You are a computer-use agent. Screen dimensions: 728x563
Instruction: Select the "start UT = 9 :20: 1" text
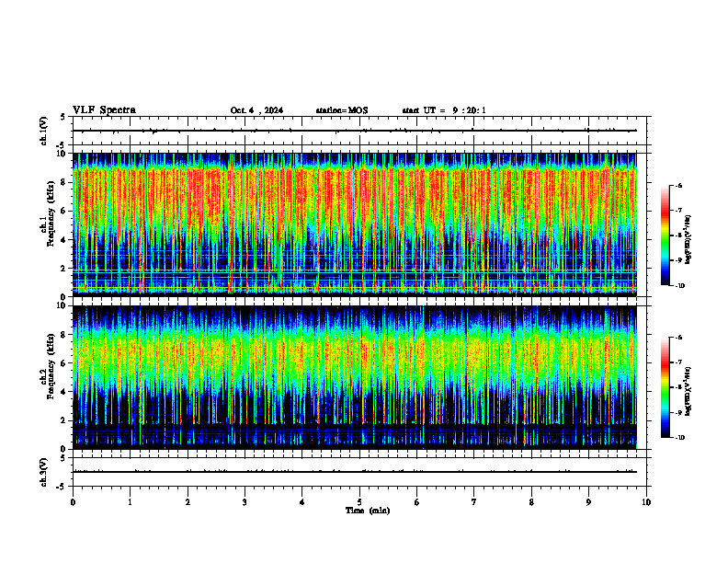coord(444,110)
